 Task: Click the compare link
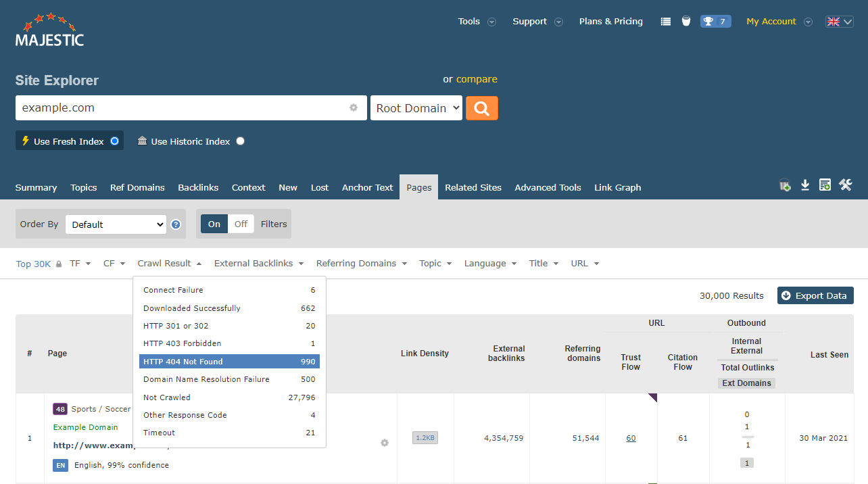(477, 79)
